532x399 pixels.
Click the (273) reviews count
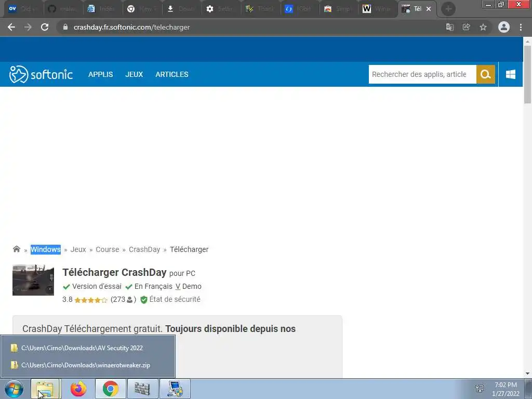coord(123,300)
